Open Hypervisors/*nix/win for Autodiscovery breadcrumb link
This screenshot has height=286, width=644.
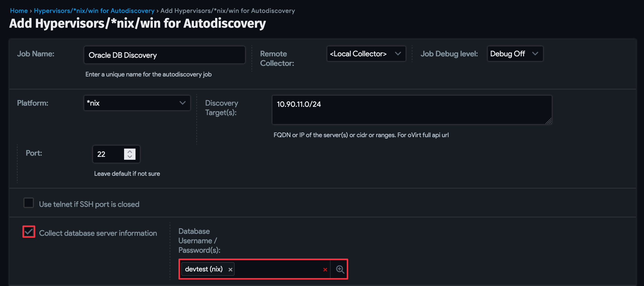point(94,10)
